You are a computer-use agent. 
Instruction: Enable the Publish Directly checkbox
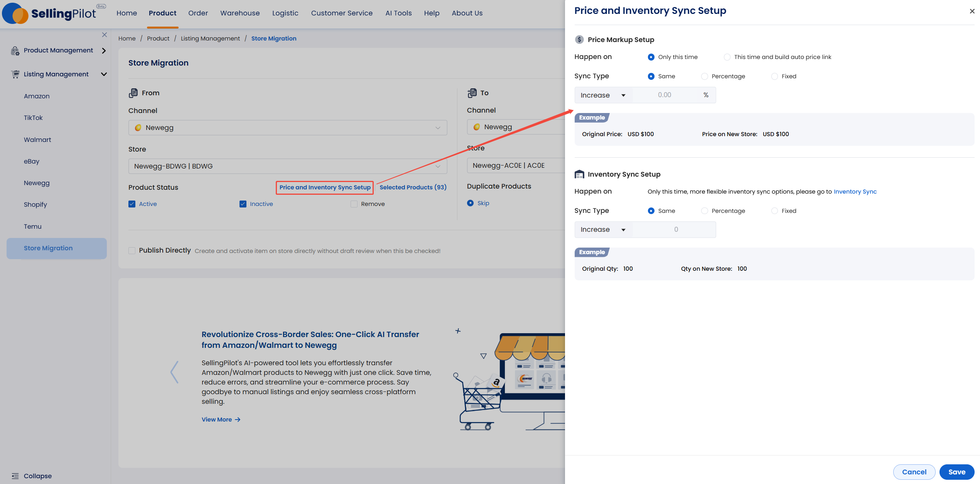[132, 251]
